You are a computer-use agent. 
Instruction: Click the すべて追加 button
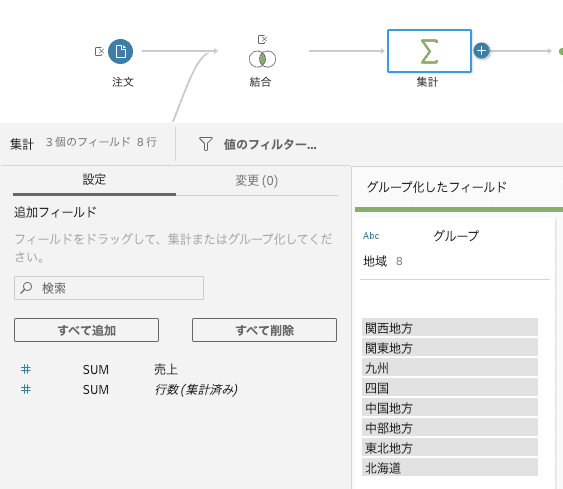click(x=87, y=330)
